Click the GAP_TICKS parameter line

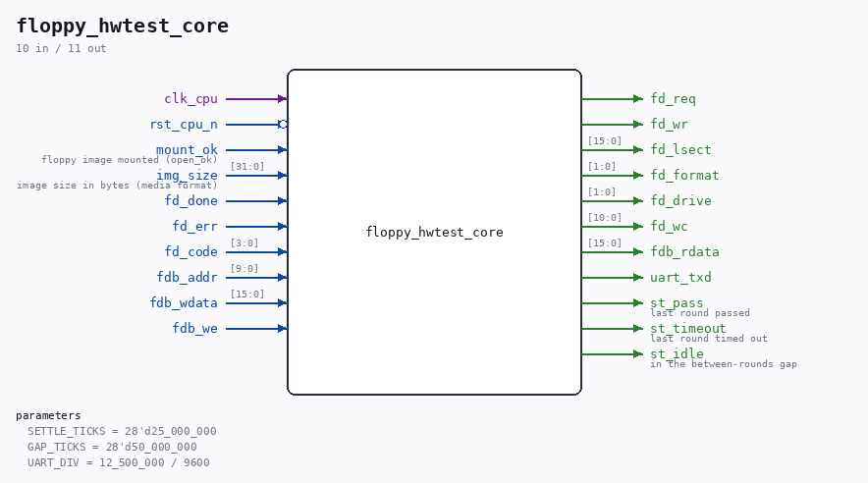(112, 447)
